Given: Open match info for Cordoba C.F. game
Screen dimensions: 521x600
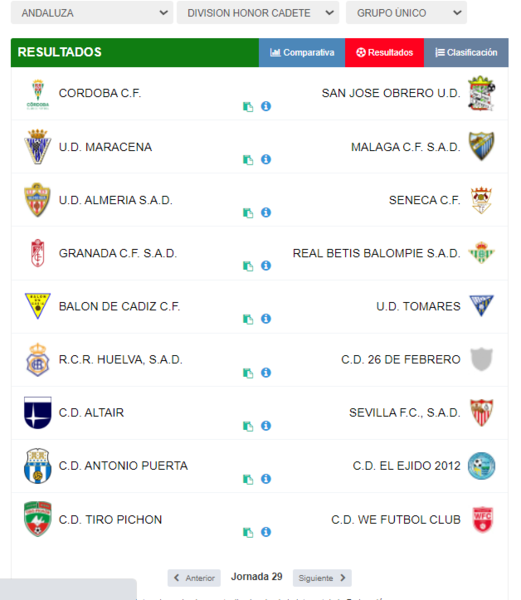Looking at the screenshot, I should coord(266,106).
